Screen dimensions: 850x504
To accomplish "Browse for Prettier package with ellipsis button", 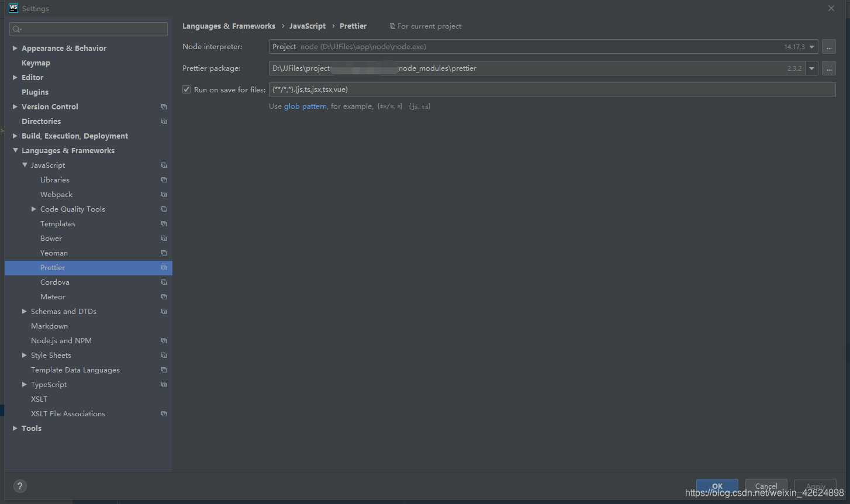I will tap(829, 68).
